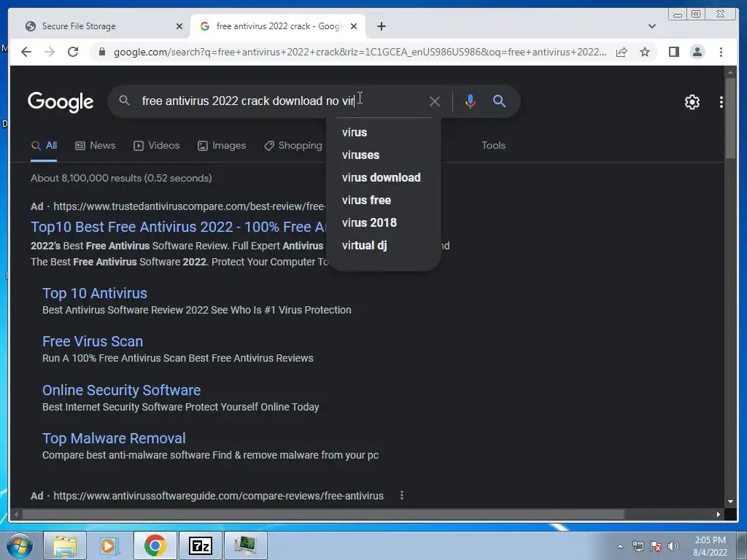Start voice search with the microphone
Screen dimensions: 747x560
tap(471, 101)
